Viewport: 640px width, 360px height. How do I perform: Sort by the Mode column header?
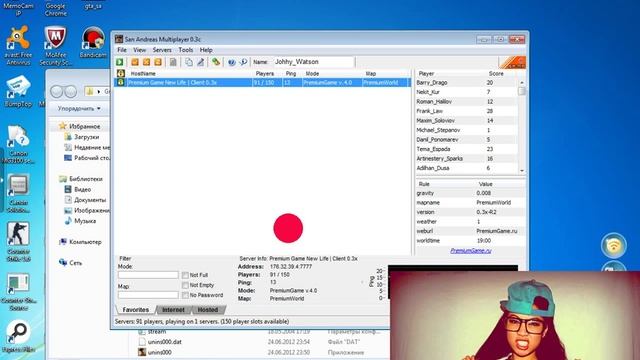[x=332, y=73]
